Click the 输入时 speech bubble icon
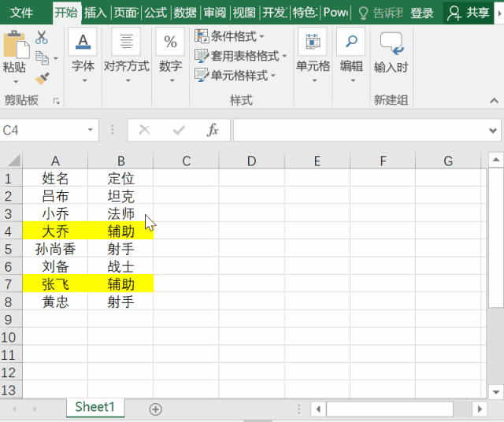504x422 pixels. pyautogui.click(x=391, y=43)
